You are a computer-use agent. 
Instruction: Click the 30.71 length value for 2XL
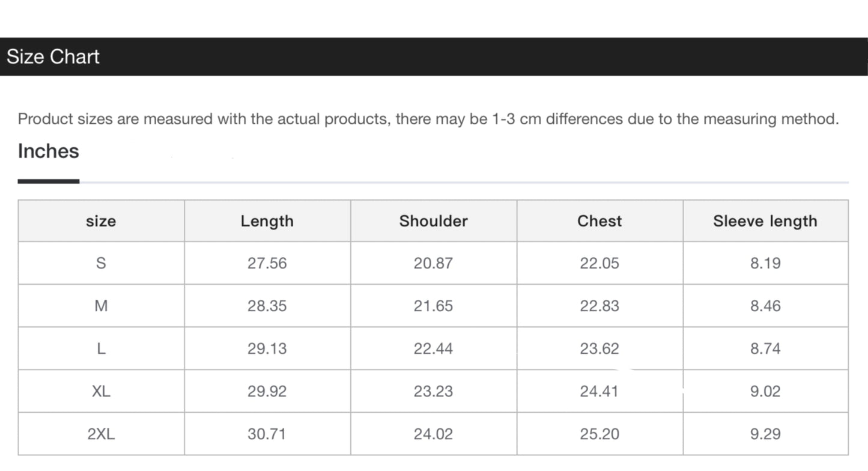[x=267, y=434]
